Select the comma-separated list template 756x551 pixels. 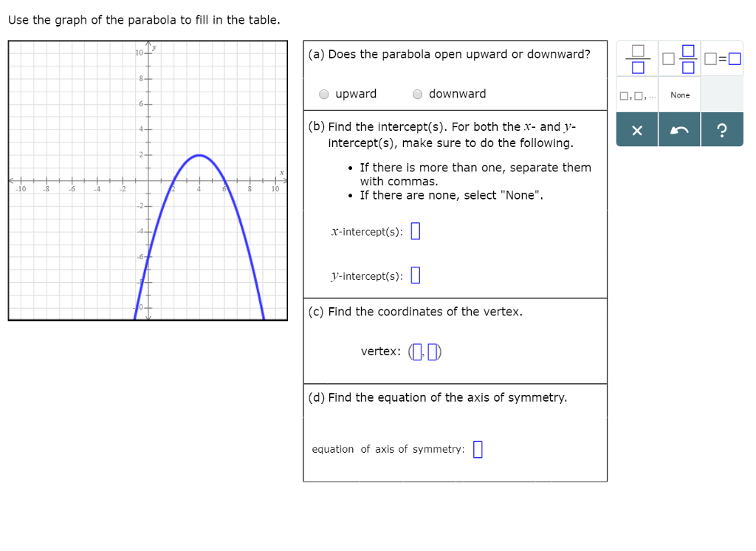point(638,95)
